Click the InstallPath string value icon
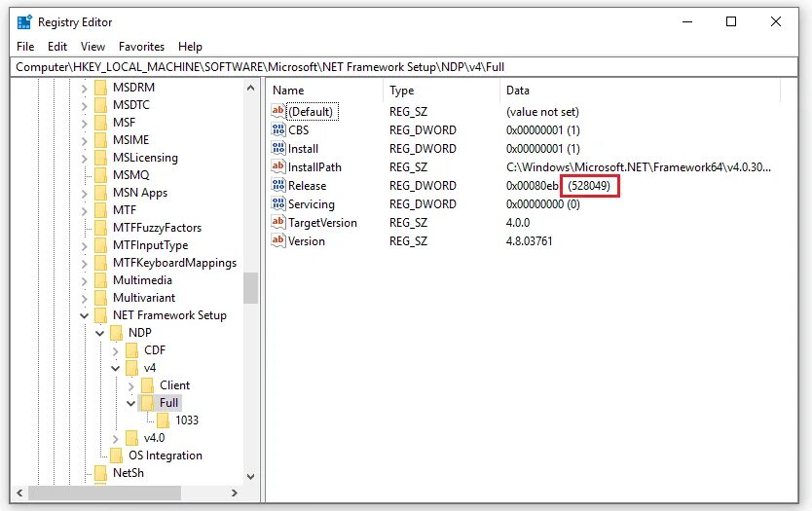 click(278, 166)
